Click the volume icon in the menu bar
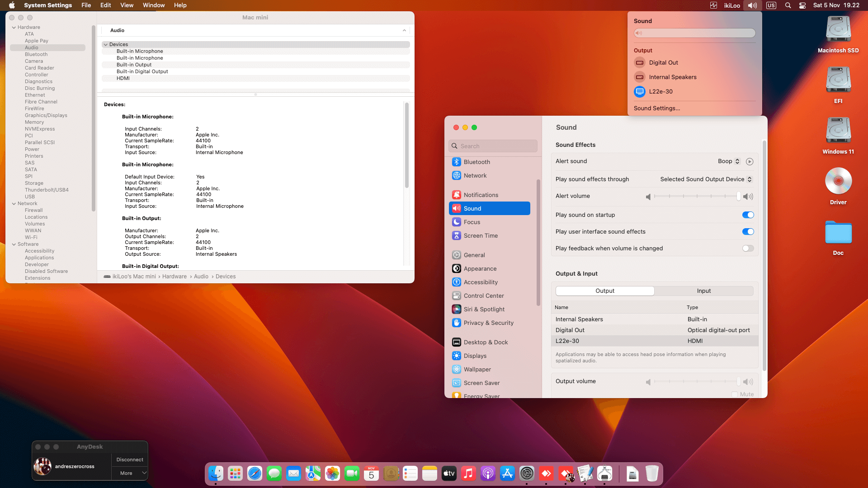Viewport: 868px width, 488px height. (752, 5)
